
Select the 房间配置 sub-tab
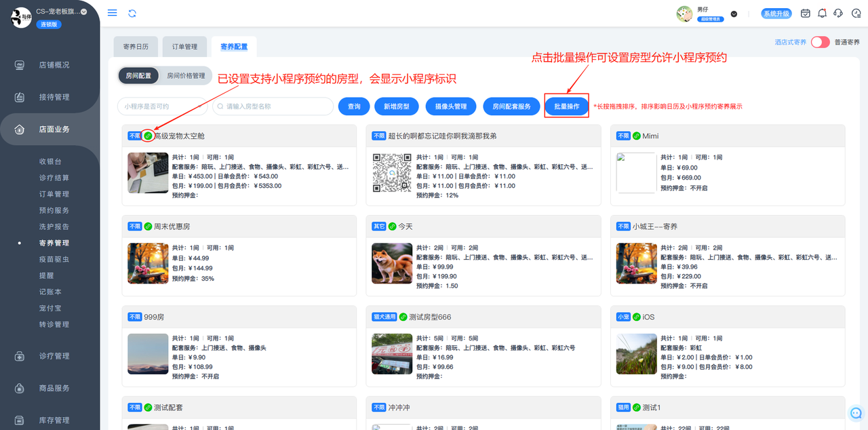click(138, 76)
